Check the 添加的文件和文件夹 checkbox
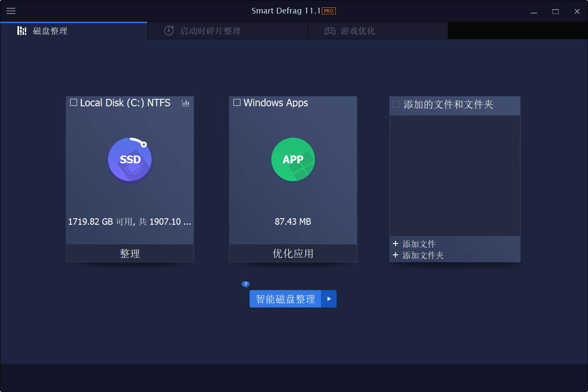 (x=396, y=104)
